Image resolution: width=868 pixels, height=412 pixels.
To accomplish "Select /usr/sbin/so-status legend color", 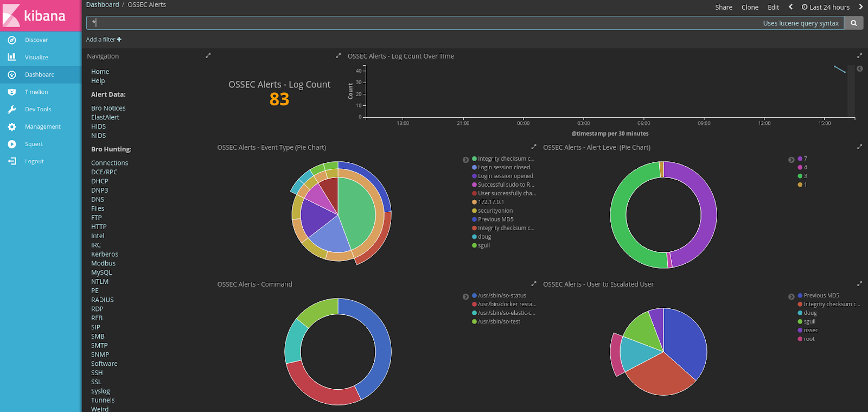I will 474,295.
